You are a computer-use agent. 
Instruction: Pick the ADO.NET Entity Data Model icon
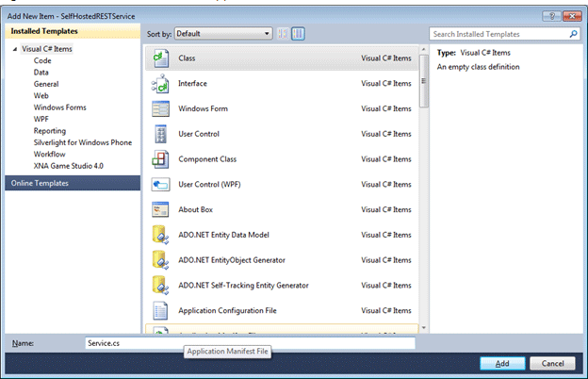coord(160,235)
